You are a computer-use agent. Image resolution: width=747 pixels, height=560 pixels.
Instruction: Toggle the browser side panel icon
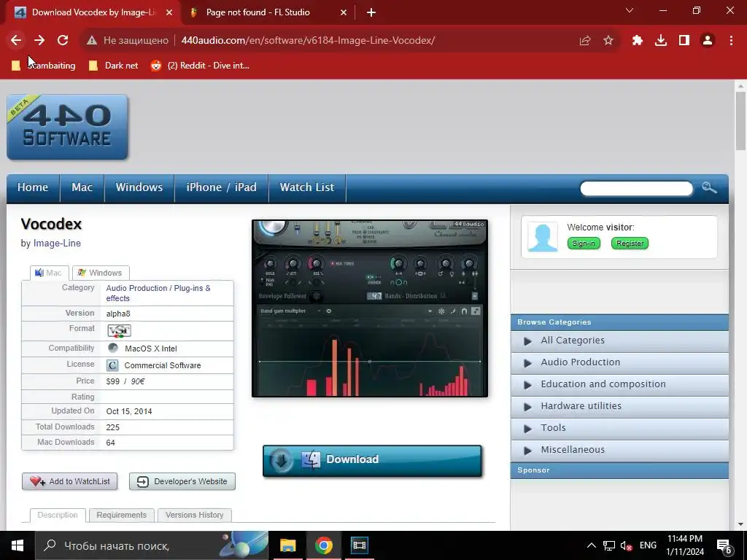coord(684,41)
